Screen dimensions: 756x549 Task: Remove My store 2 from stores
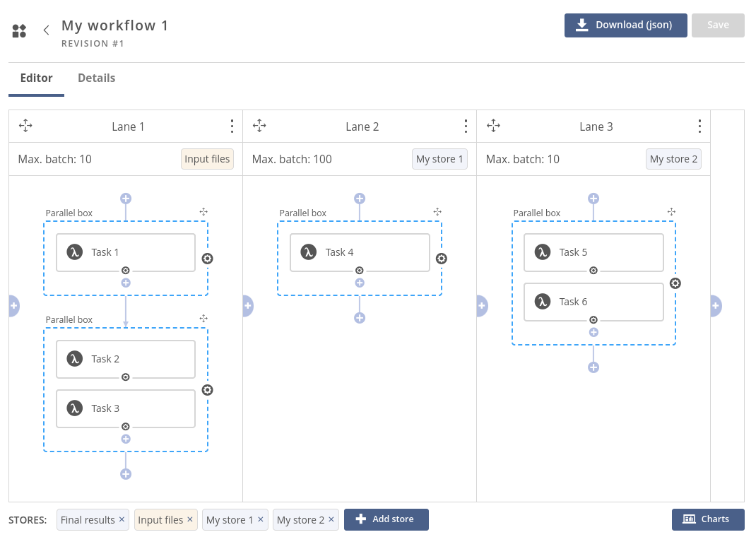coord(331,519)
